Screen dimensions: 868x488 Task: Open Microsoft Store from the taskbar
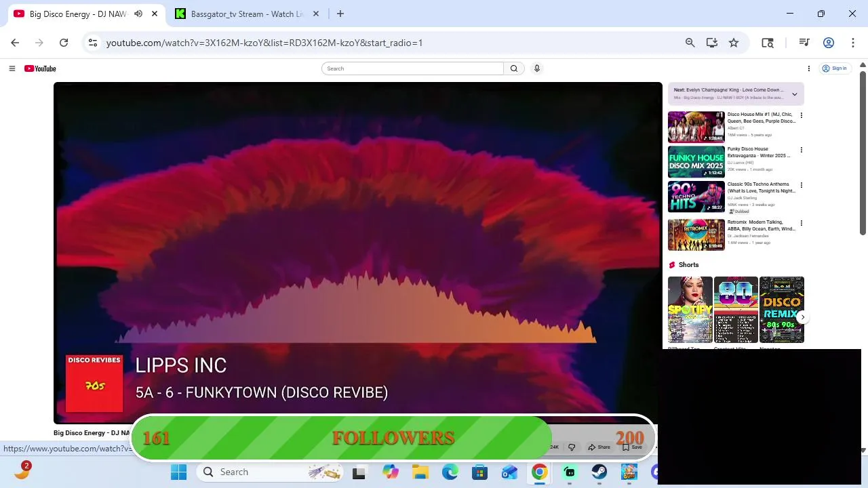click(479, 472)
